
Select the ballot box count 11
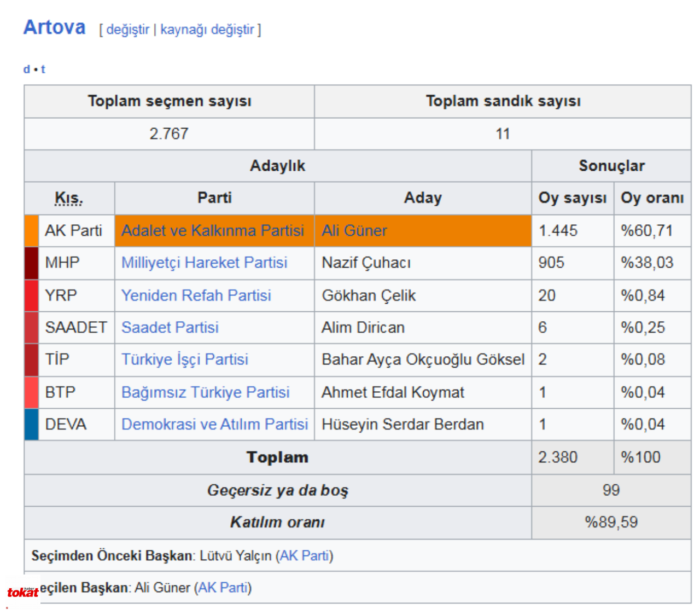(503, 134)
